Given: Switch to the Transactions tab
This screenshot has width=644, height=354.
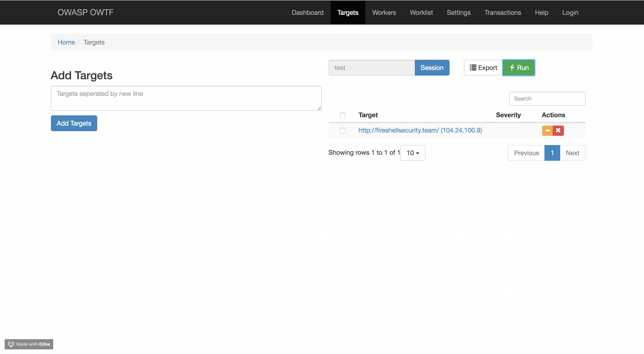Looking at the screenshot, I should pos(503,13).
